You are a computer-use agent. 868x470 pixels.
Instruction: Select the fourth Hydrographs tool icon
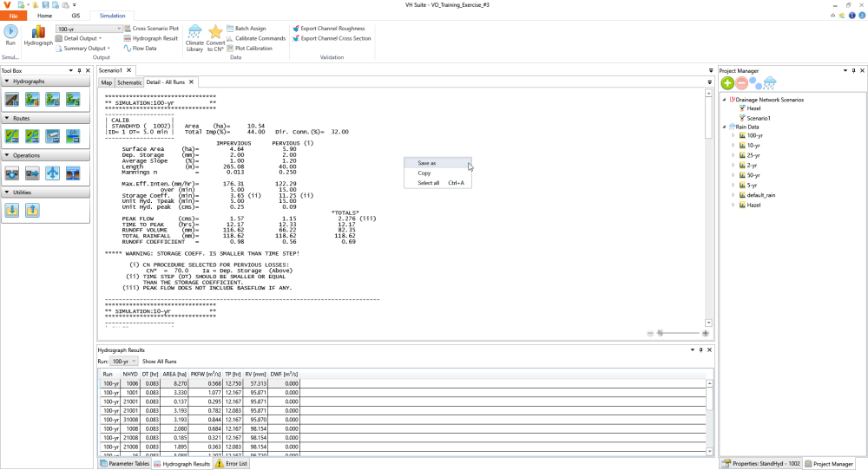pos(73,100)
